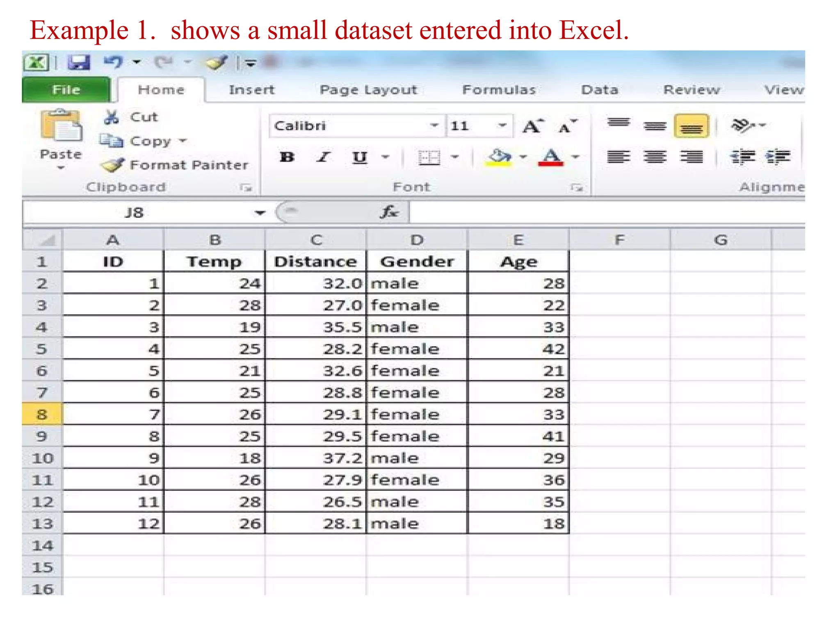Select the Age cell showing 42
The width and height of the screenshot is (840, 630).
tap(518, 349)
